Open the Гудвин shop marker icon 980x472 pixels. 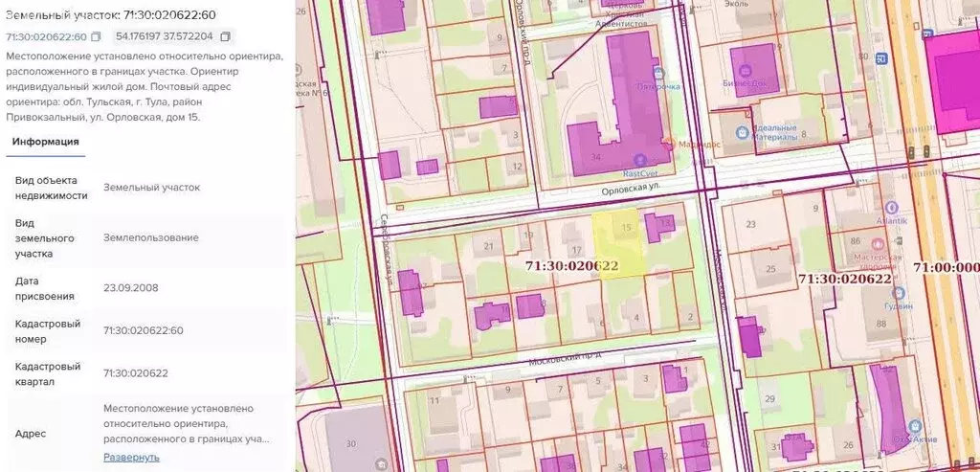pyautogui.click(x=899, y=293)
